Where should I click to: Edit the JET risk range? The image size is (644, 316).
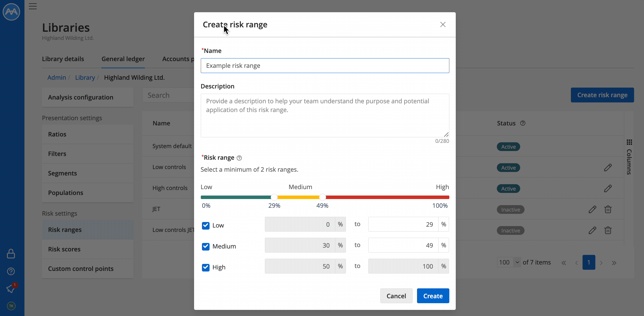(592, 210)
